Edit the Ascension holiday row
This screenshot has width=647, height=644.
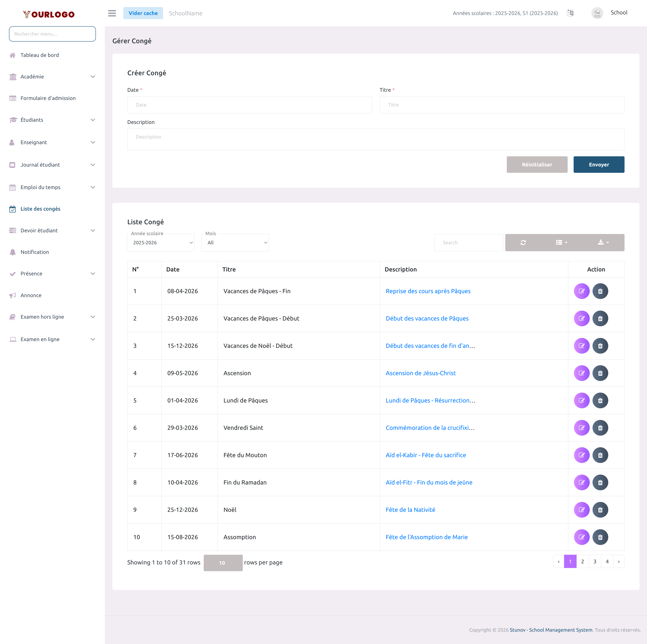(x=581, y=373)
